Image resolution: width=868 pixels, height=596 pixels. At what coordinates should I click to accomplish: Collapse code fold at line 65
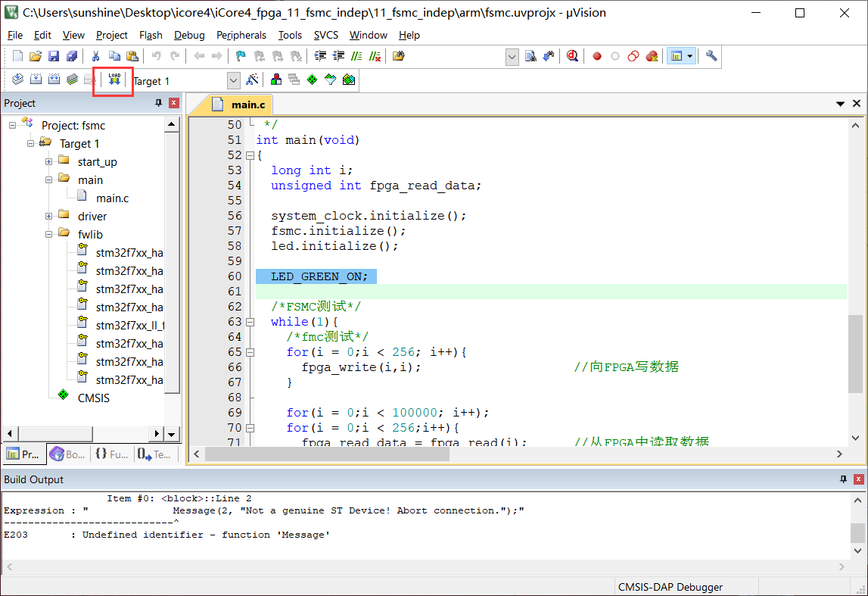[x=250, y=352]
